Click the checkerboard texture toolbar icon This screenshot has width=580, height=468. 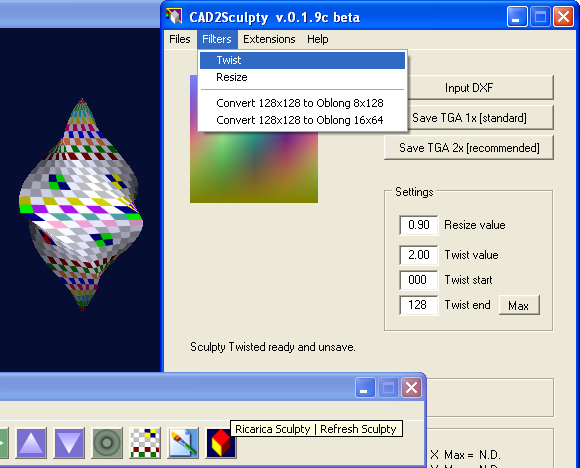click(145, 442)
